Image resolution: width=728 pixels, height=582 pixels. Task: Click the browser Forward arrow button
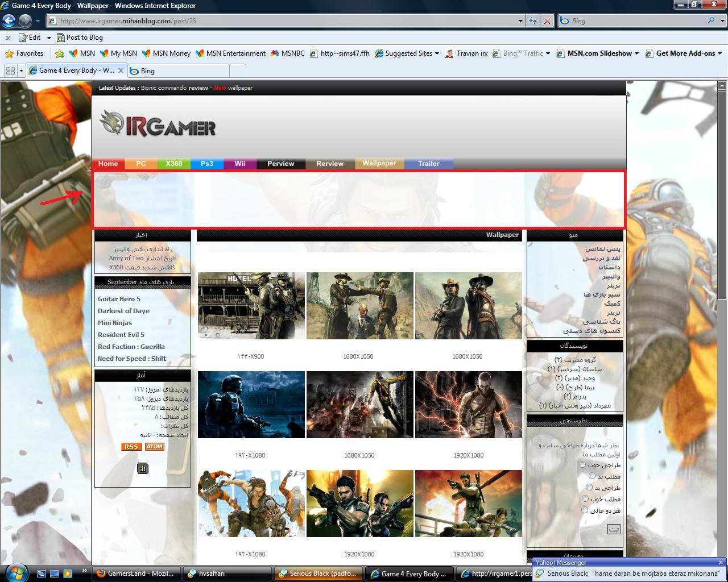25,21
